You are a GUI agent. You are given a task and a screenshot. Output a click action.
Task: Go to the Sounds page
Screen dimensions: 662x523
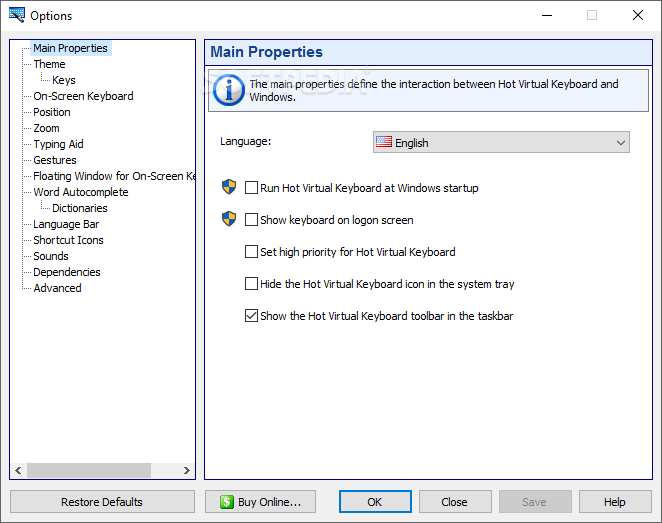coord(51,256)
